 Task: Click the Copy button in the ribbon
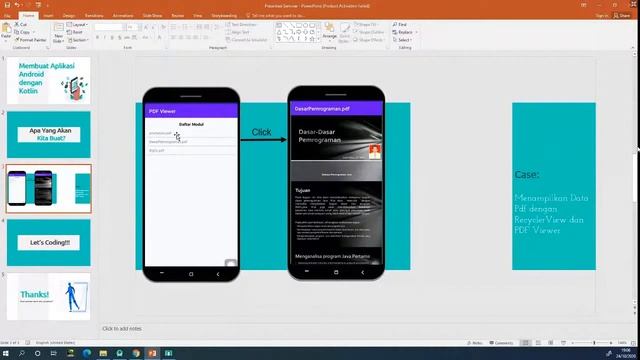22,32
